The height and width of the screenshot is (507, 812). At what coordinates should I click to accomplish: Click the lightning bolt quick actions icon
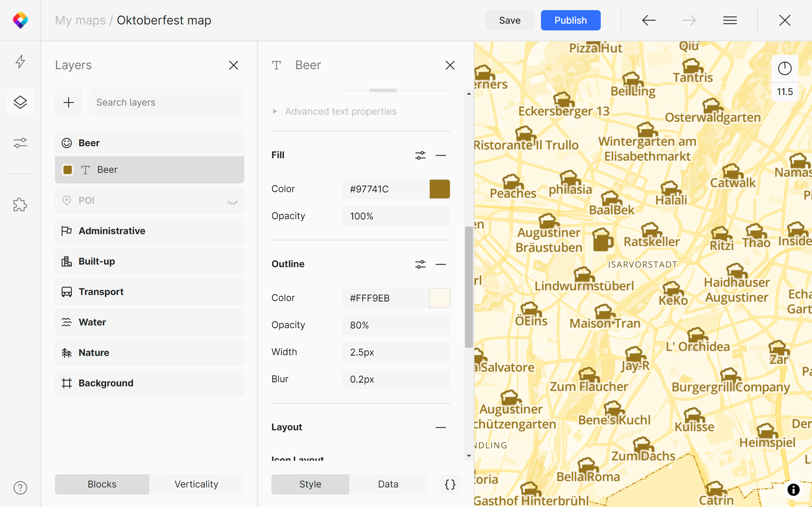pos(20,62)
